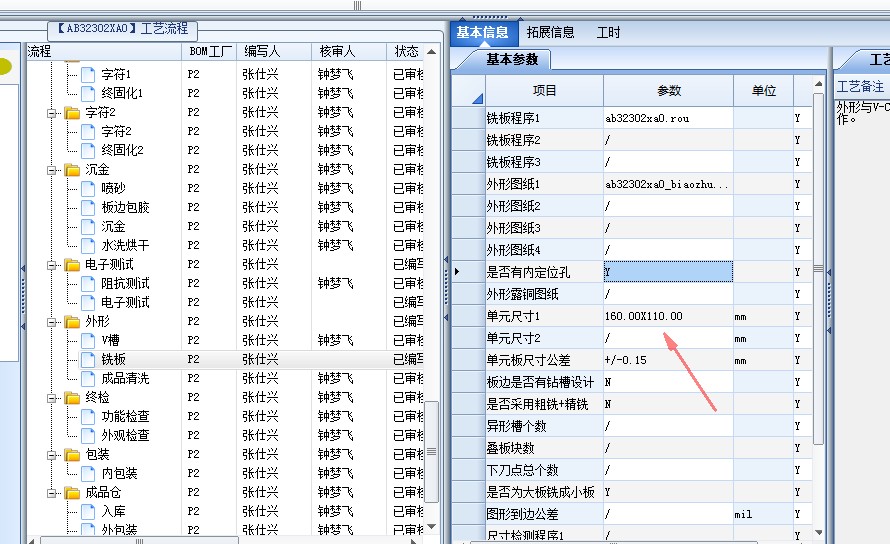Click the 外形图纸1 parameter value cell
This screenshot has width=890, height=544.
pyautogui.click(x=668, y=184)
